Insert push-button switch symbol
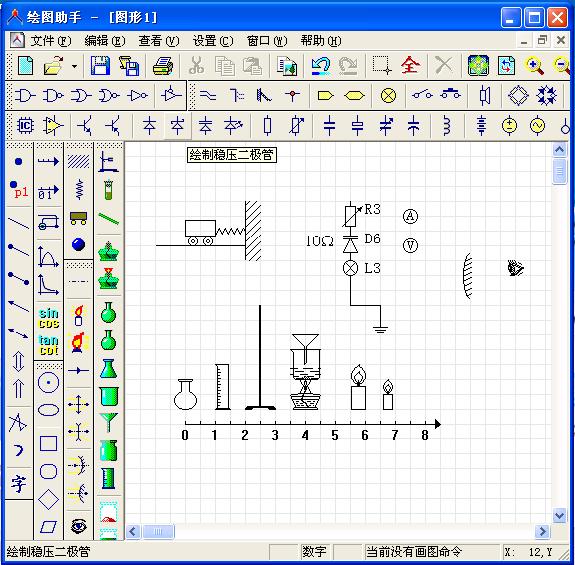This screenshot has width=575, height=565. 451,94
